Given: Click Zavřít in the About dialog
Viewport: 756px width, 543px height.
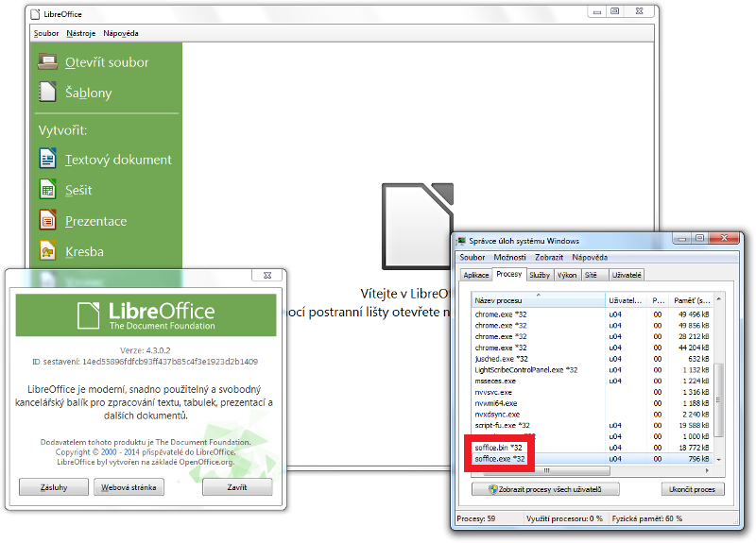Looking at the screenshot, I should tap(237, 487).
